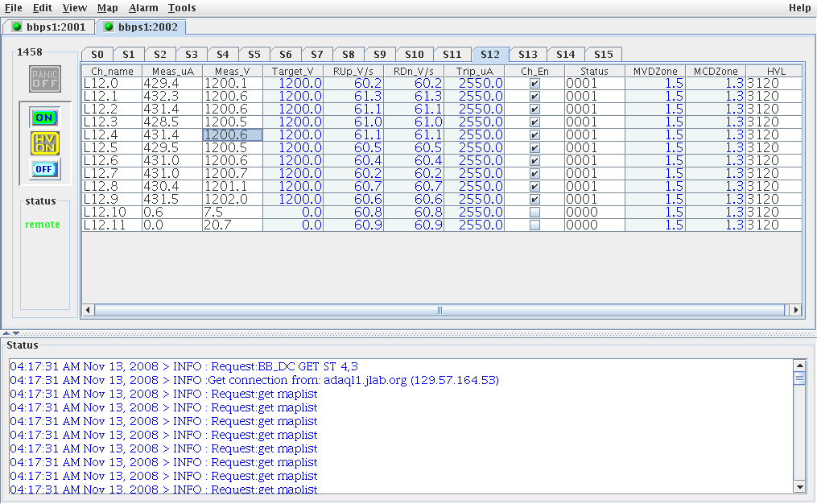
Task: Collapse the split pane divider arrow
Action: pyautogui.click(x=6, y=333)
